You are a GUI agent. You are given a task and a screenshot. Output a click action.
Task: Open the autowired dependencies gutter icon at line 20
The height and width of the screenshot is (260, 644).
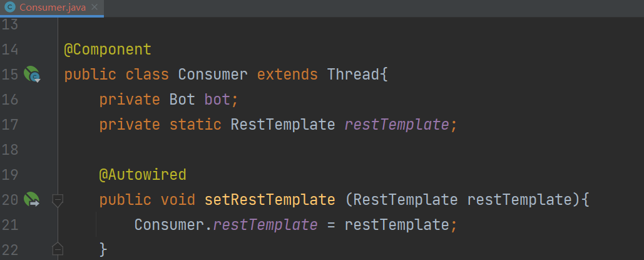coord(32,199)
